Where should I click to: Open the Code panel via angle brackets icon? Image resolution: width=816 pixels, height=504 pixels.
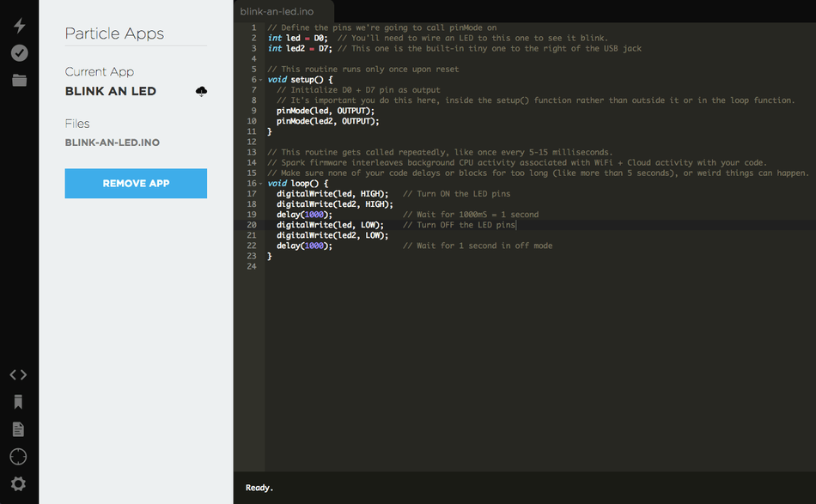coord(18,374)
